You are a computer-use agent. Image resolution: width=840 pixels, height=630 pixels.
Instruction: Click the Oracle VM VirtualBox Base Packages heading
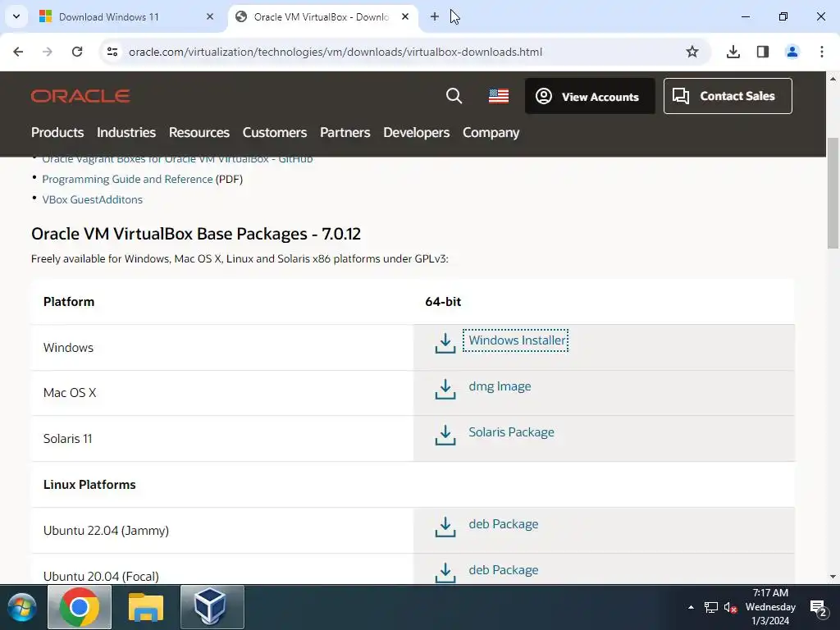pos(196,234)
